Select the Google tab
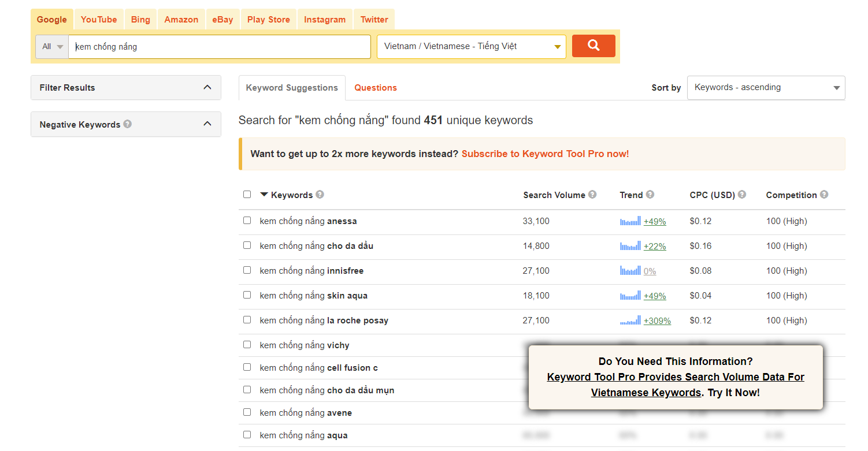This screenshot has width=868, height=451. click(52, 20)
